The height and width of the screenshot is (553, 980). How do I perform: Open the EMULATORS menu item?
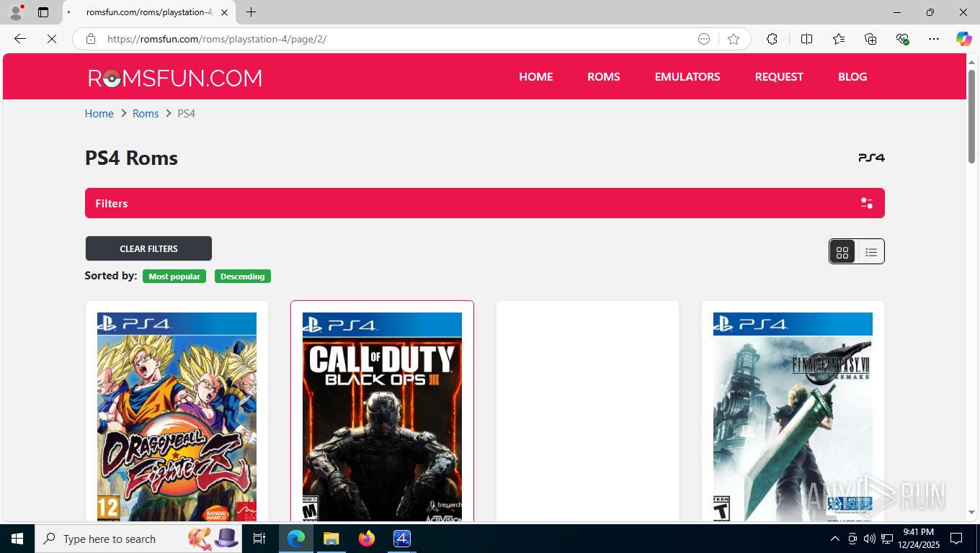[687, 76]
